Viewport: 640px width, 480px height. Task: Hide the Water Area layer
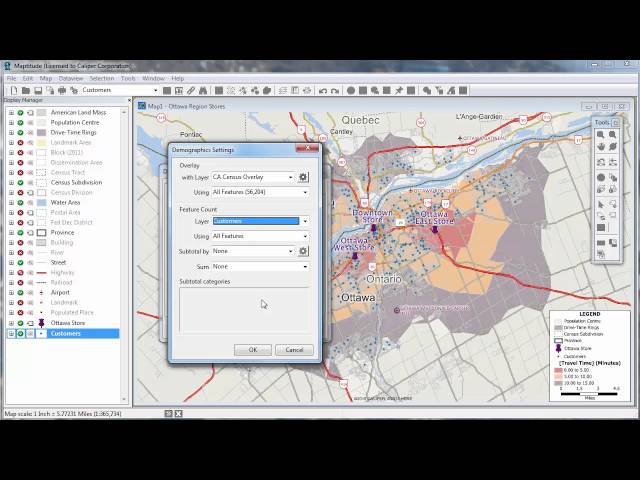coord(20,202)
